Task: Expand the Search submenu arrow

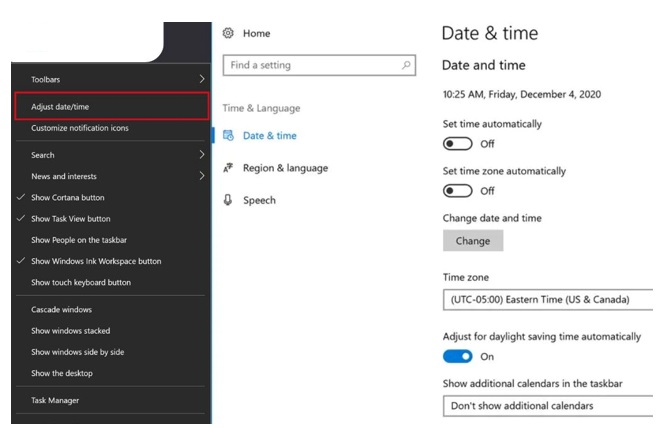Action: [202, 154]
